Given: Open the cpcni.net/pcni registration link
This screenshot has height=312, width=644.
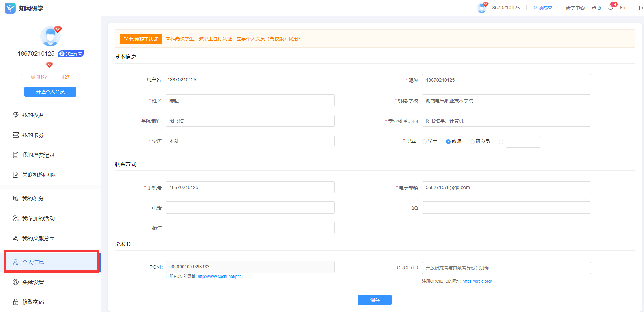Looking at the screenshot, I should [x=220, y=277].
